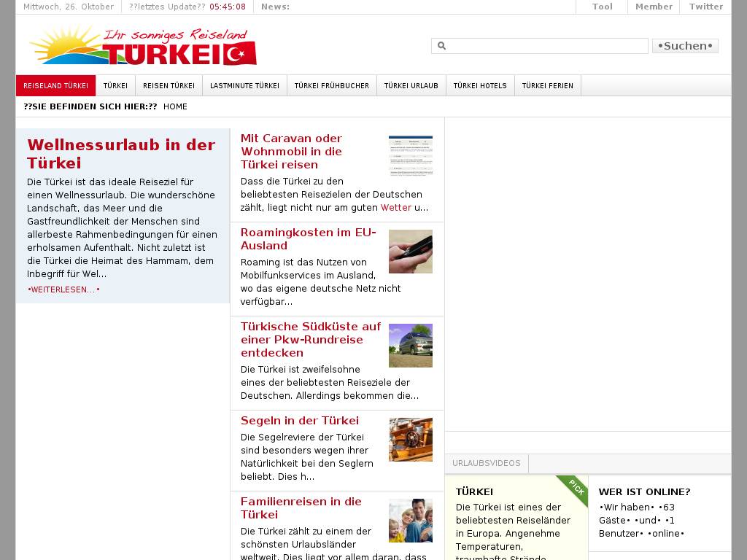Viewport: 747px width, 560px height.
Task: Click the Home breadcrumb link
Action: [175, 106]
